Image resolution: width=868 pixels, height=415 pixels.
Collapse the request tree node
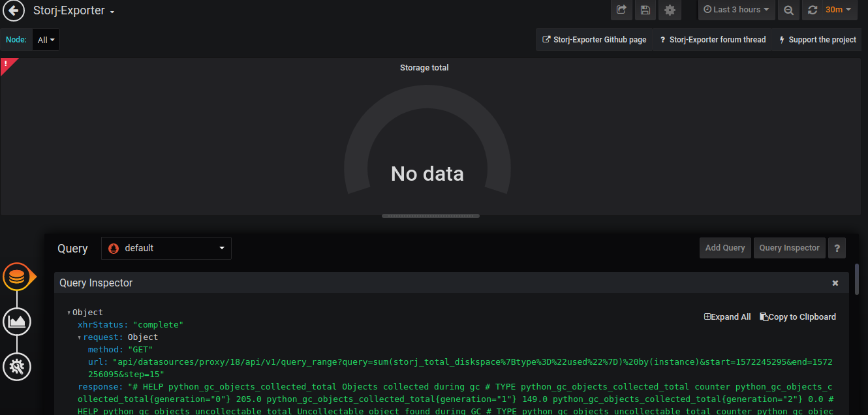(x=80, y=337)
